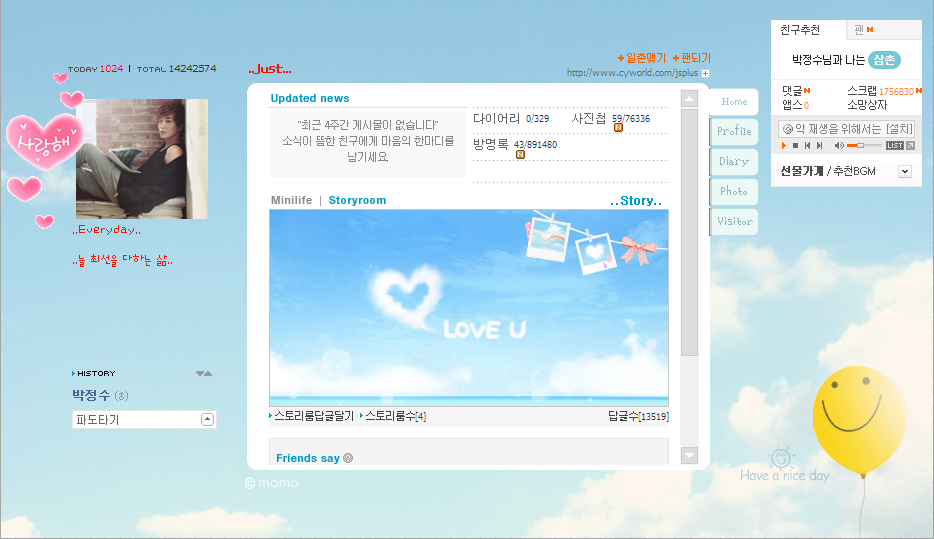This screenshot has width=934, height=539.
Task: Click the Friends say smiley icon
Action: click(x=348, y=458)
